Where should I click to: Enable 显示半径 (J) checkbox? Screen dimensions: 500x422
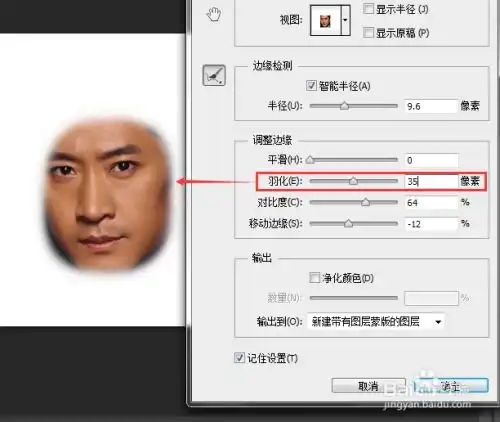[x=368, y=9]
